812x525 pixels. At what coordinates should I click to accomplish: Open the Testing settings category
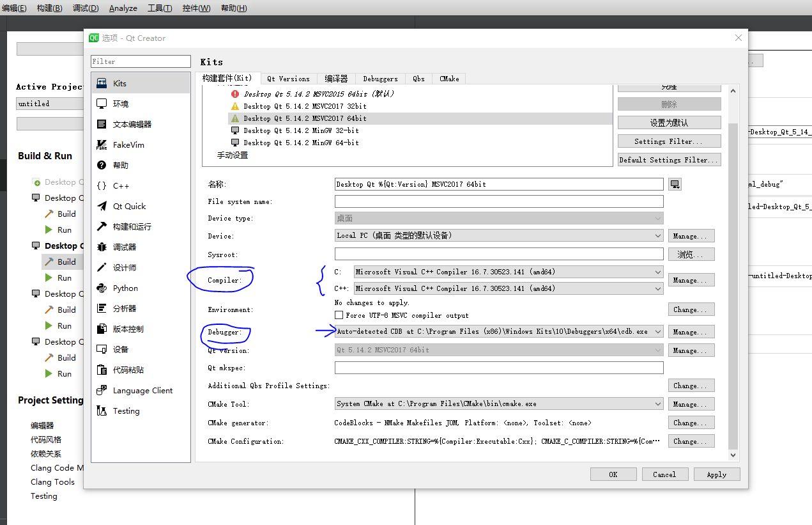(141, 411)
